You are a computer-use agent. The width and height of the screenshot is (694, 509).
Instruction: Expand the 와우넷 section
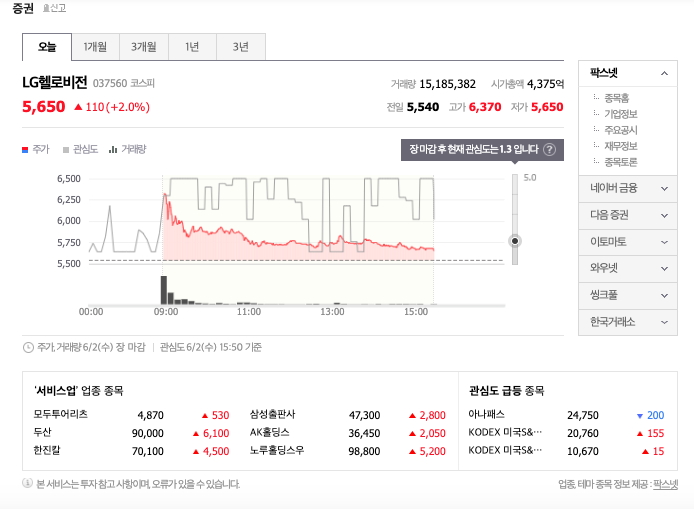[628, 269]
